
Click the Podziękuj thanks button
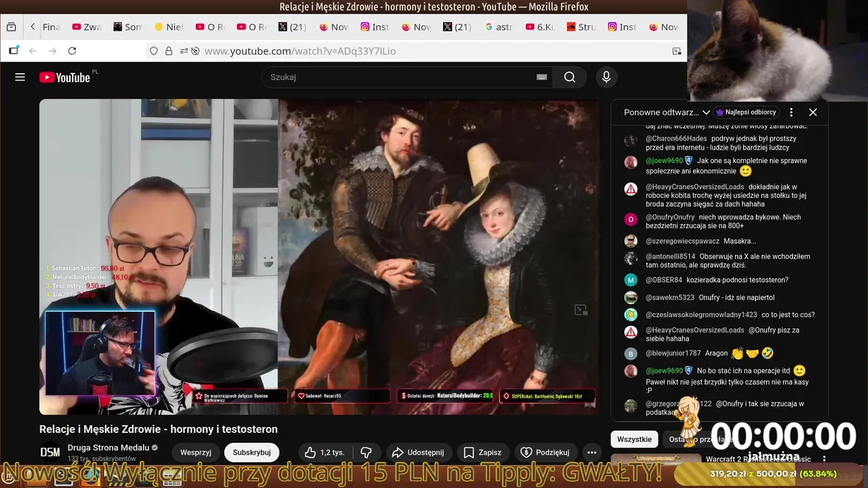tap(546, 452)
